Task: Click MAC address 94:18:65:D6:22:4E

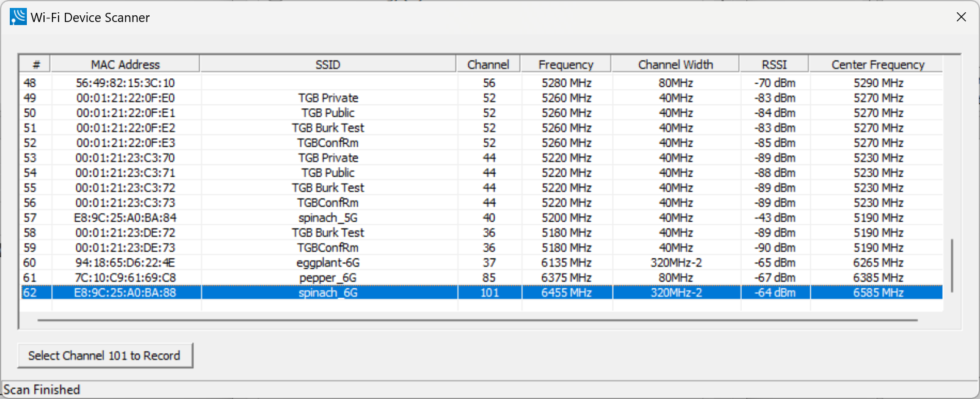Action: click(x=125, y=262)
